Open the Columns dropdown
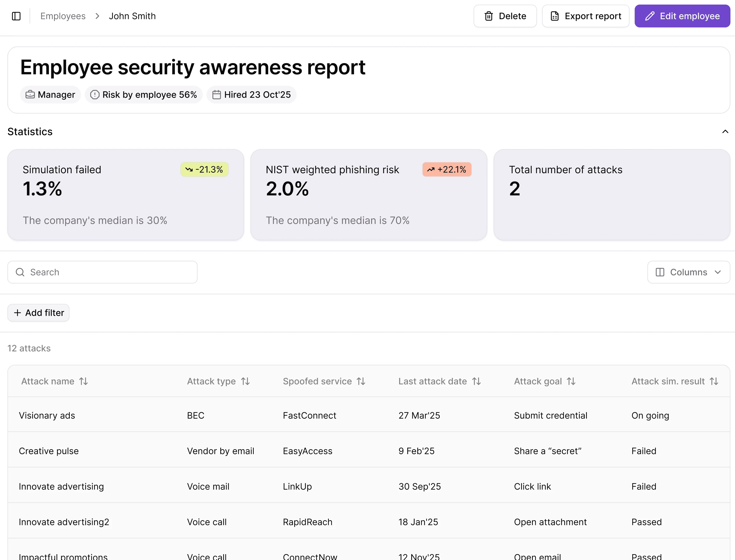The height and width of the screenshot is (560, 735). (x=688, y=272)
